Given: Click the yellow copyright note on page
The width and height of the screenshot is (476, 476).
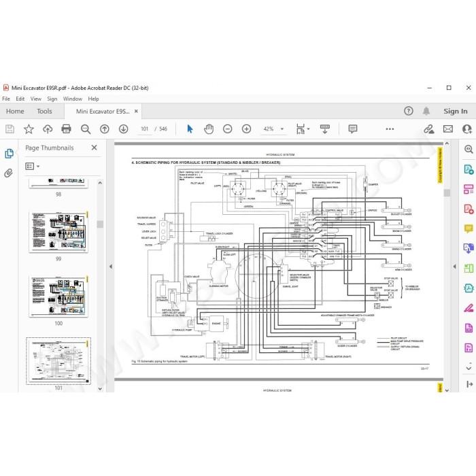Looking at the screenshot, I should tap(440, 165).
